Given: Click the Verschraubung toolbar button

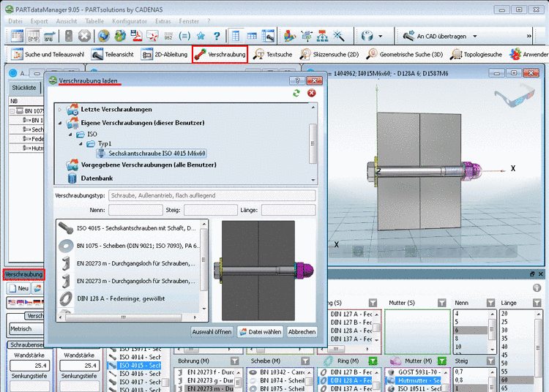Looking at the screenshot, I should pos(220,54).
